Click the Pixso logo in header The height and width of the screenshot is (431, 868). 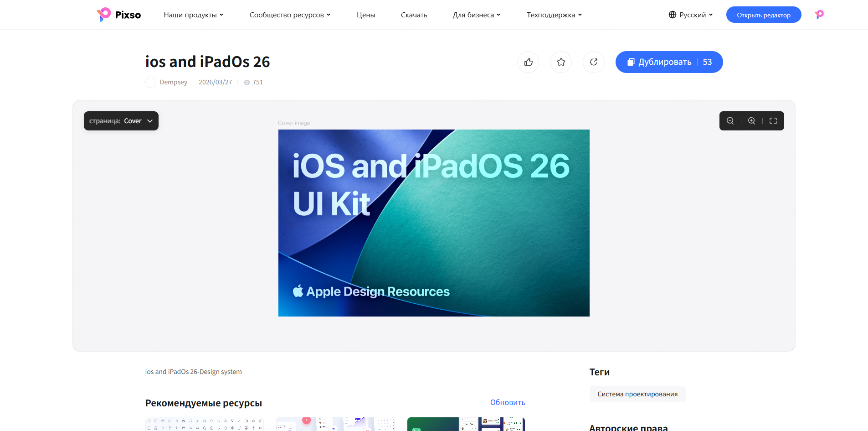click(x=119, y=15)
